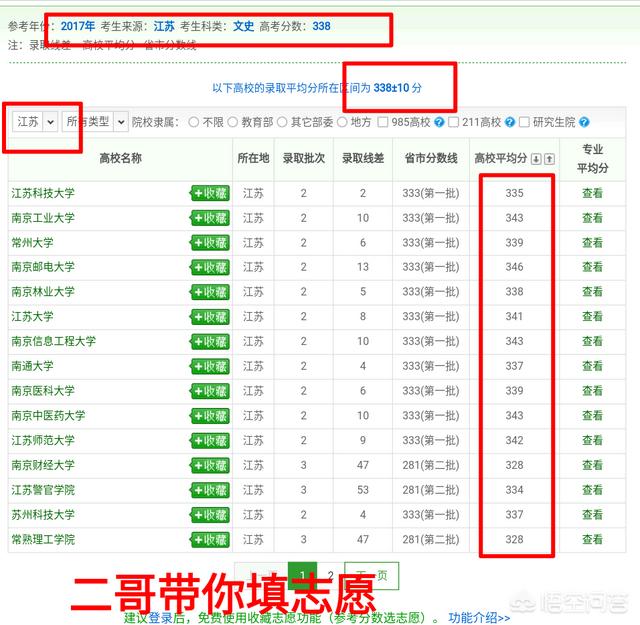Click the help icon next to 研究生院

[583, 122]
